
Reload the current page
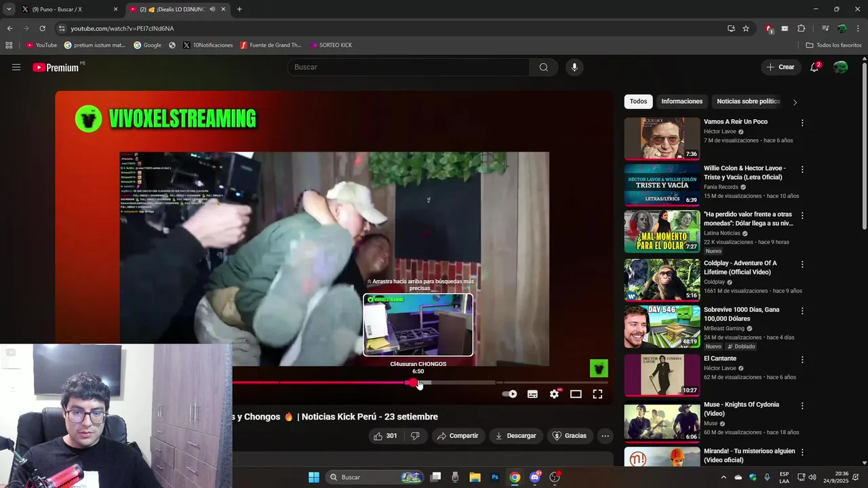click(42, 28)
